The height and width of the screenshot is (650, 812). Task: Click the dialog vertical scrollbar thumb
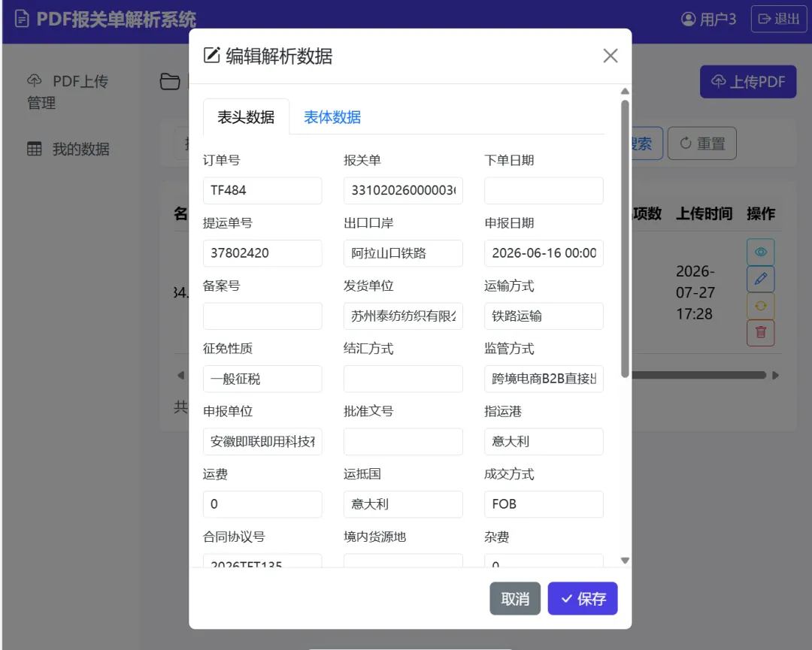pos(625,238)
